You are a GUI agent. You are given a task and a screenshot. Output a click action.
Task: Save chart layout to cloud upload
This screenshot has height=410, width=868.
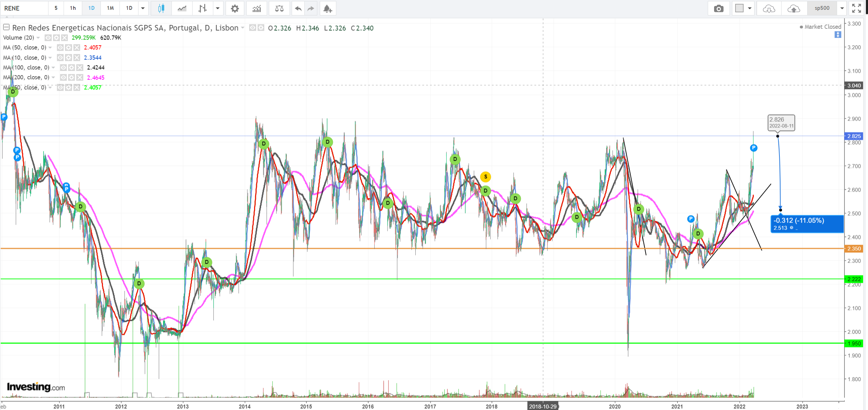(x=793, y=8)
